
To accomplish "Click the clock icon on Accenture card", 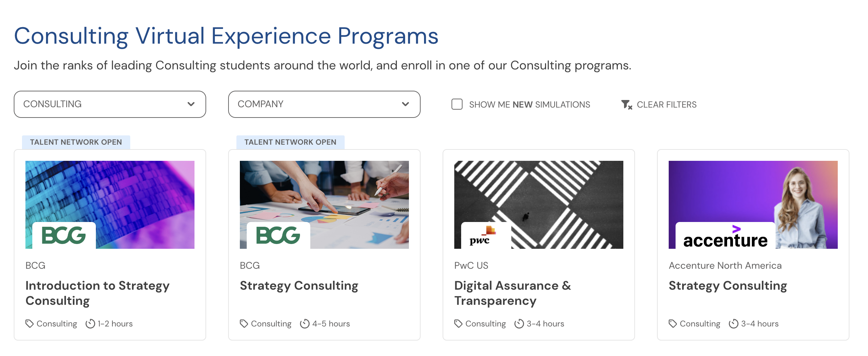I will tap(734, 324).
